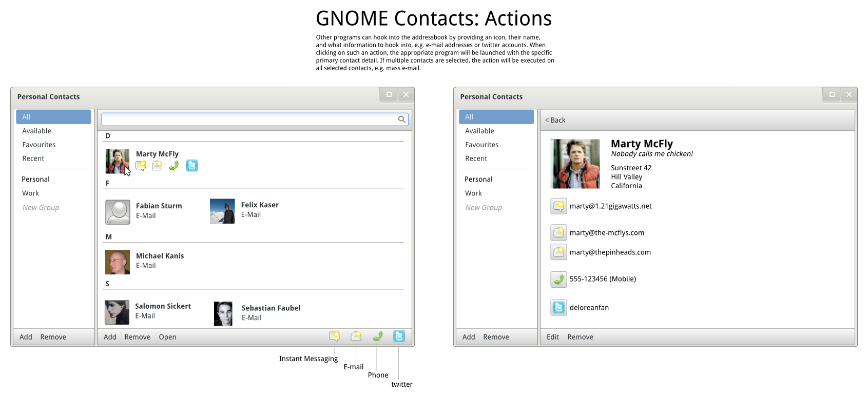Viewport: 868px width, 397px height.
Task: Click marty@1.21gigawatts.net address text
Action: pos(611,206)
